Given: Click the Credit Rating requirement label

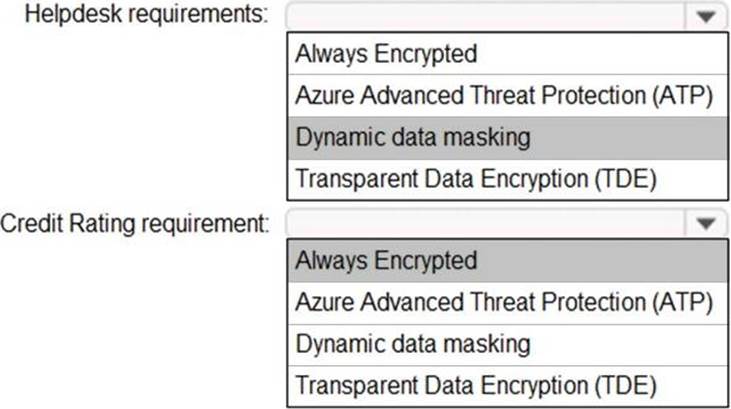Looking at the screenshot, I should click(x=135, y=222).
